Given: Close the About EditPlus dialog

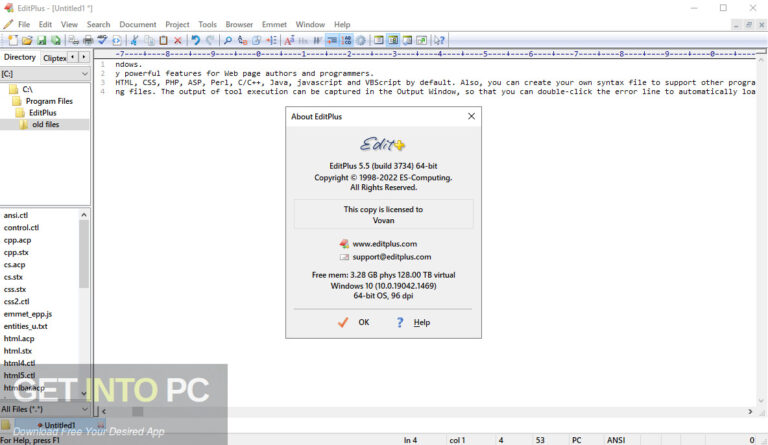Looking at the screenshot, I should point(471,116).
